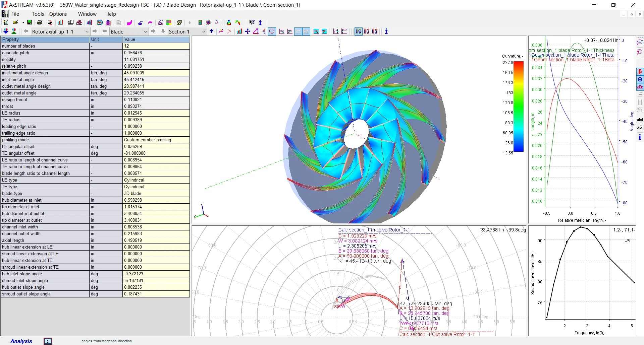Viewport: 644px width, 345px height.
Task: Click the down arrow before Section dropdown
Action: click(x=163, y=31)
